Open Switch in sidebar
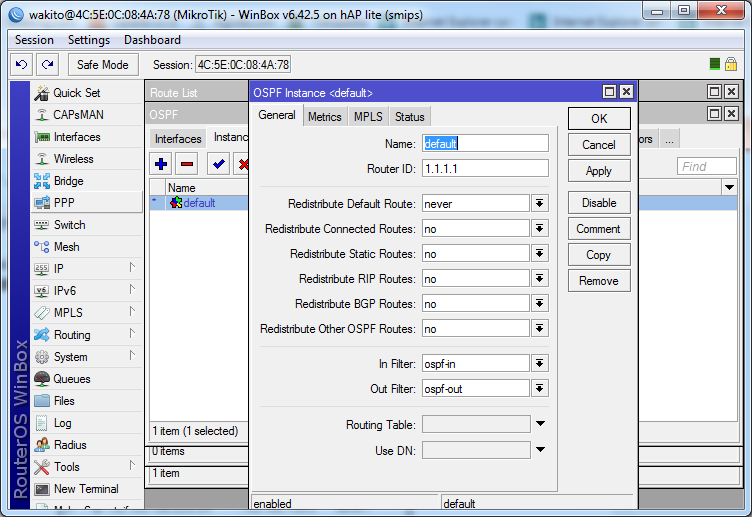Screen dimensions: 752x517 coord(87,225)
